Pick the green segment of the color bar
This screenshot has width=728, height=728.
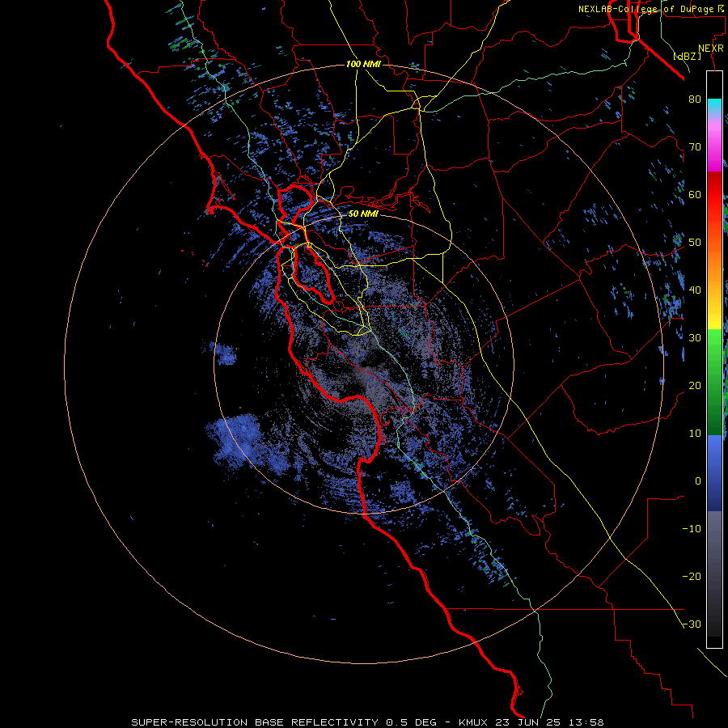point(714,382)
